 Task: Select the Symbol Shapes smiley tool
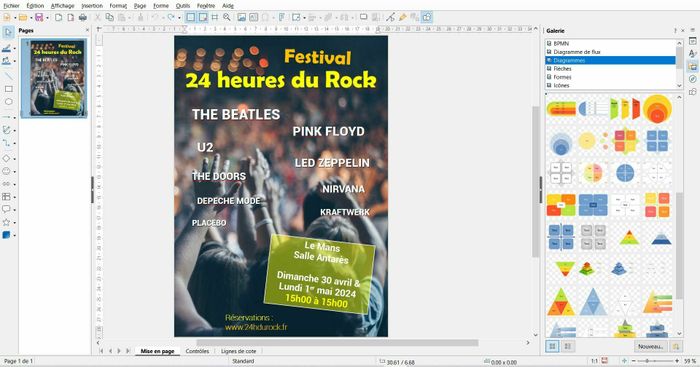click(6, 171)
